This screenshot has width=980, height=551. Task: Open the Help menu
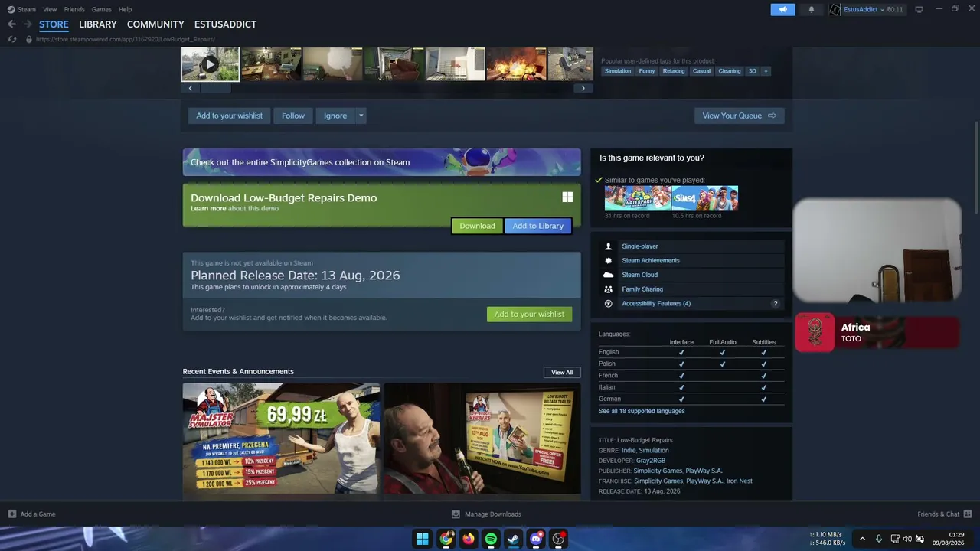[x=125, y=9]
